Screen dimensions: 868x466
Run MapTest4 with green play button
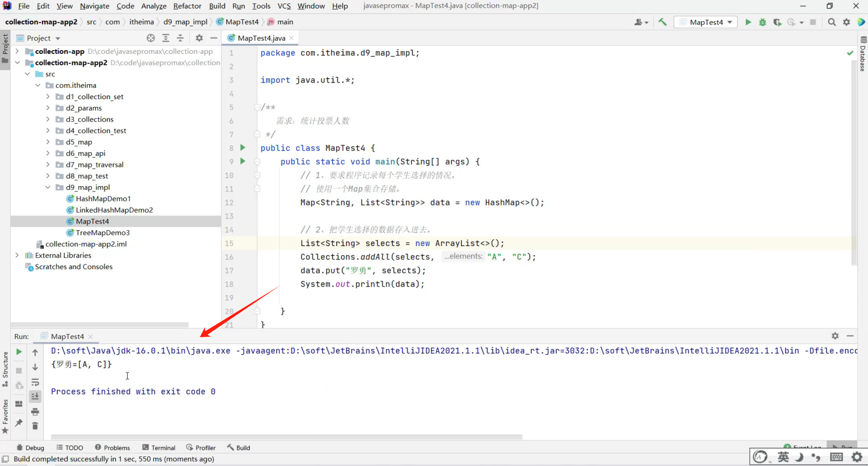tap(748, 22)
